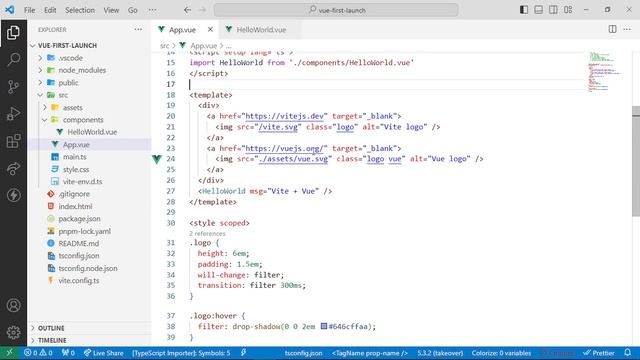Image resolution: width=640 pixels, height=360 pixels.
Task: Expand the .vscode folder
Action: (40, 58)
